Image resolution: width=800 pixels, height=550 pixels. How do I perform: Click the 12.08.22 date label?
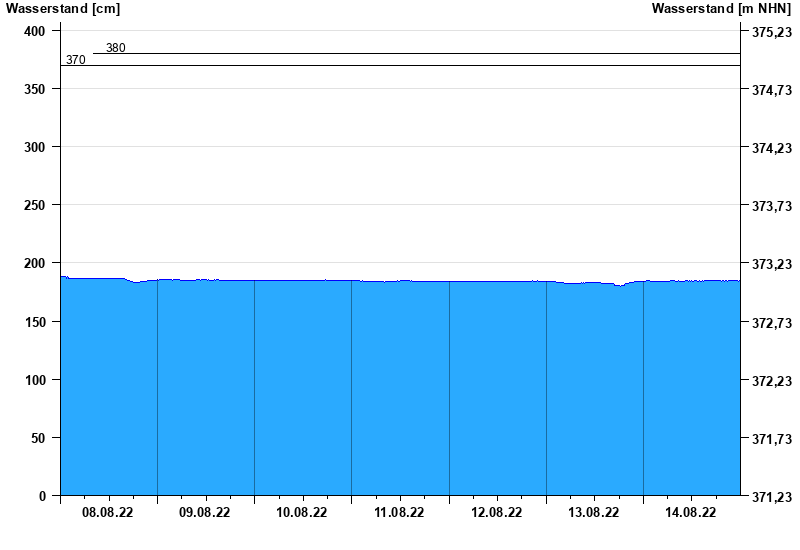496,513
